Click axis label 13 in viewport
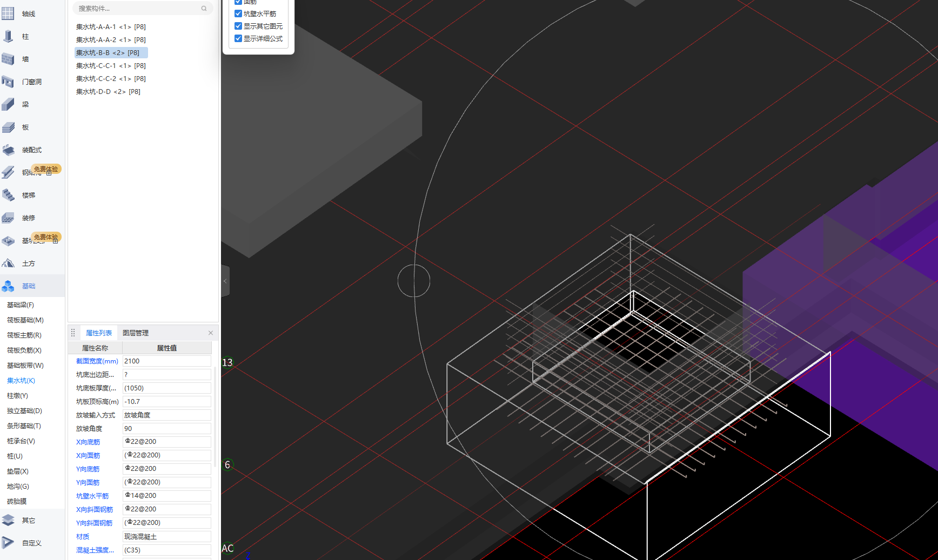This screenshot has width=938, height=560. 227,362
